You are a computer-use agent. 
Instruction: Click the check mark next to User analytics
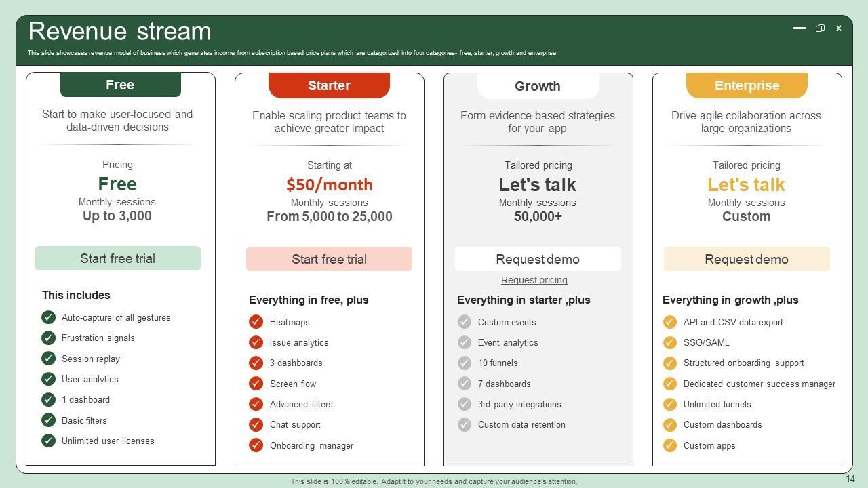48,379
